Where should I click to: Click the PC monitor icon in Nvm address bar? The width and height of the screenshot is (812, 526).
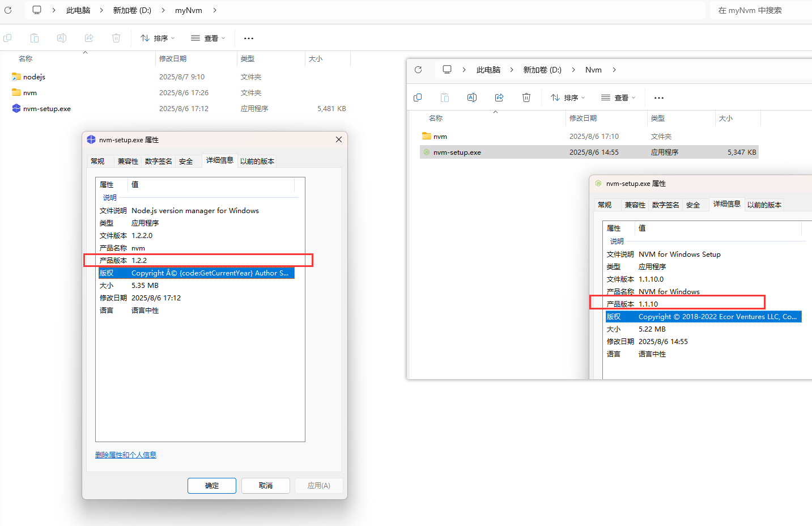[x=447, y=69]
